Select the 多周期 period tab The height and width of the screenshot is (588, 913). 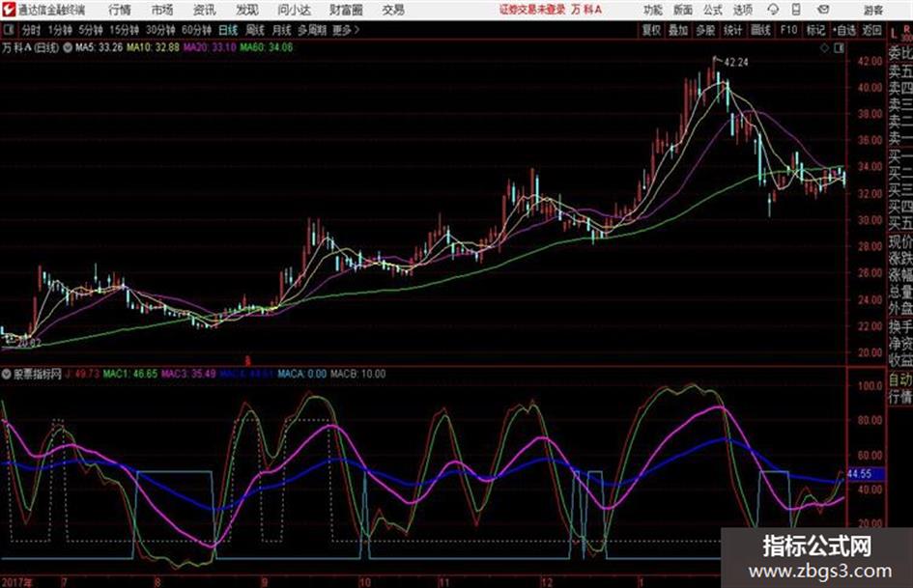point(312,30)
